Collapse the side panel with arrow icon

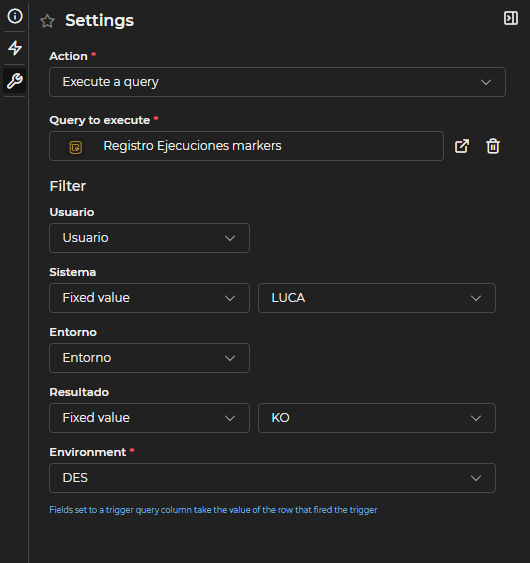(x=511, y=18)
